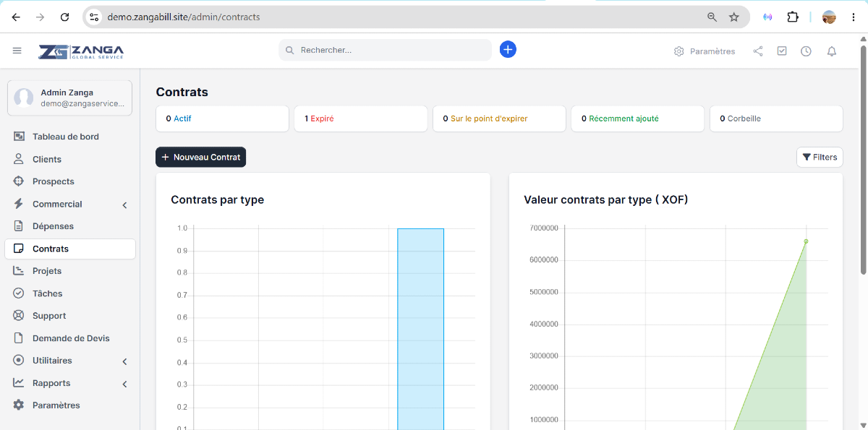Click the blue bar in Contrats par type chart
868x430 pixels.
click(x=420, y=329)
